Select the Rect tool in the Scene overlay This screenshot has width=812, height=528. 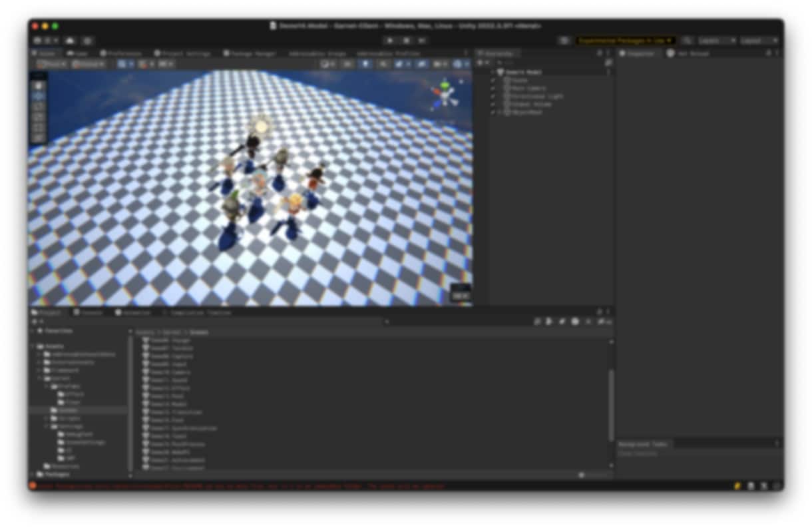[x=38, y=128]
